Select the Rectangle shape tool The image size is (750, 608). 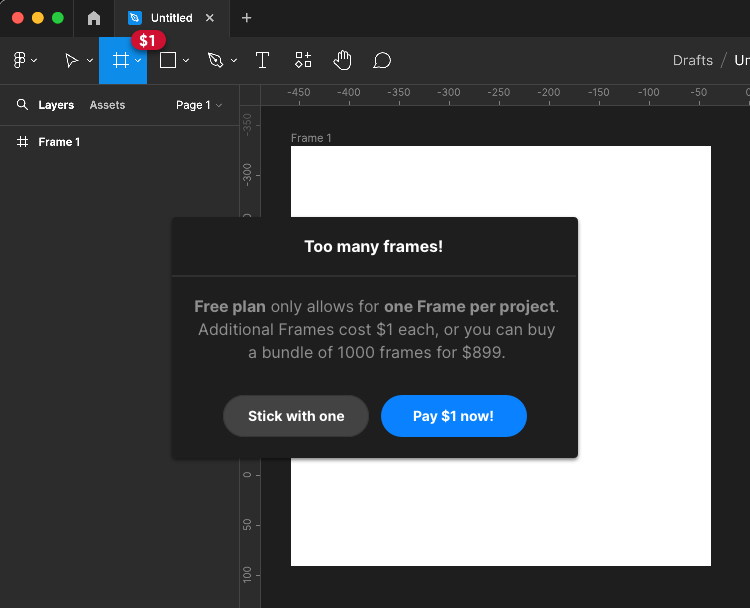coord(168,60)
